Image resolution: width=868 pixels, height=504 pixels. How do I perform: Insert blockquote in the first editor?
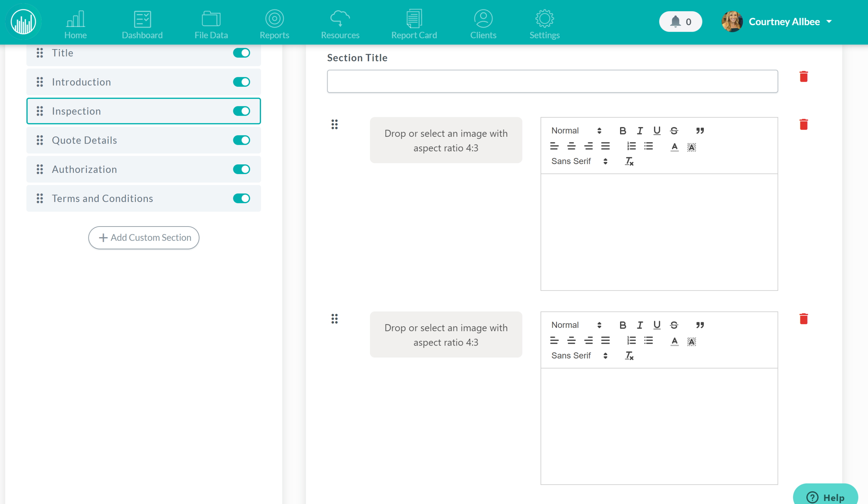699,131
